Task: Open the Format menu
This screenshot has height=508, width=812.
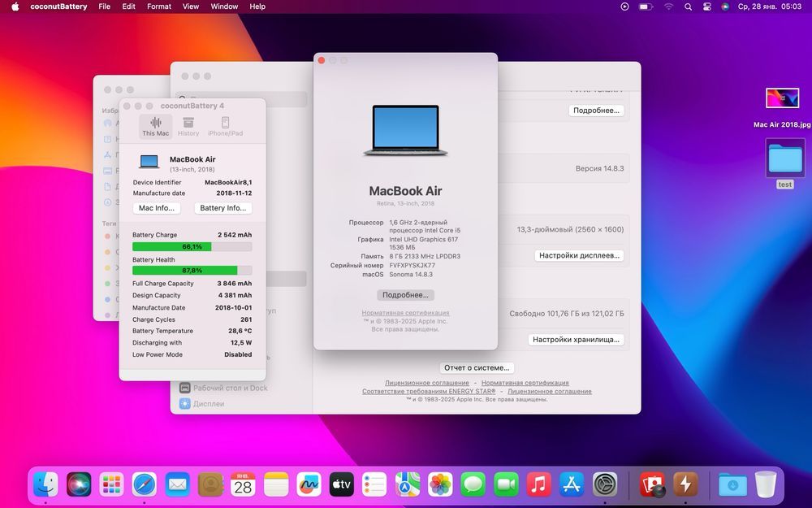Action: pos(159,7)
